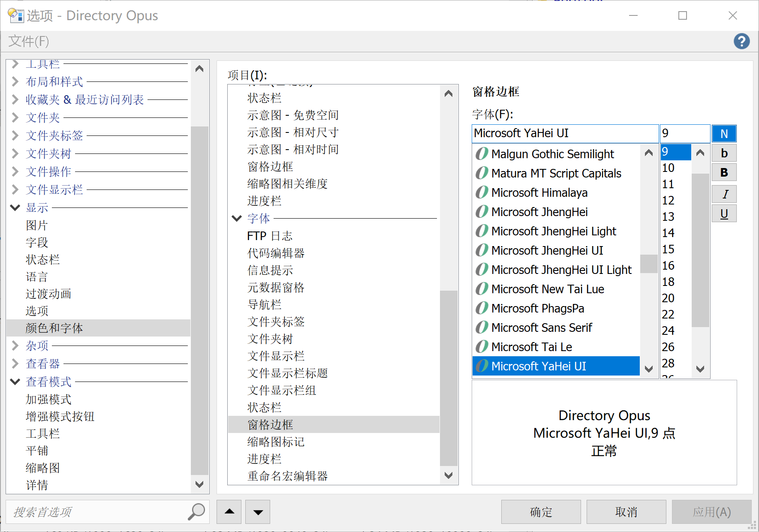Select 语言 option page
The height and width of the screenshot is (532, 759).
[37, 277]
